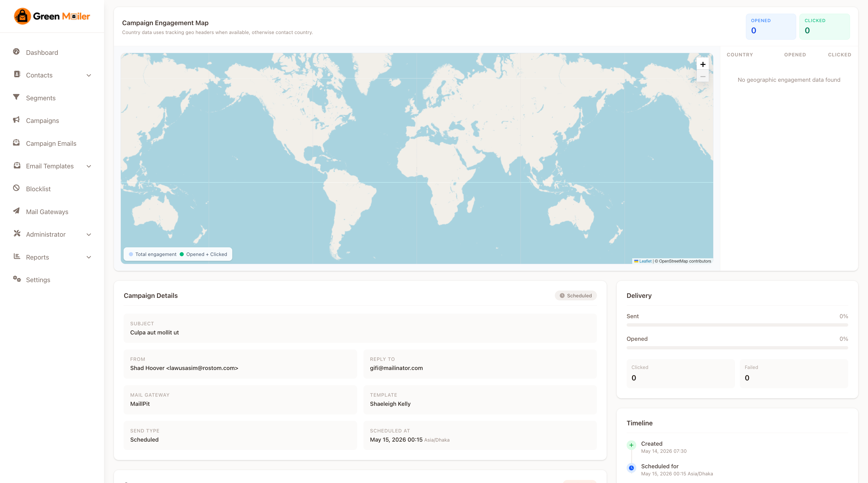Click the Scheduled for clock timeline marker
This screenshot has width=868, height=483.
click(631, 468)
